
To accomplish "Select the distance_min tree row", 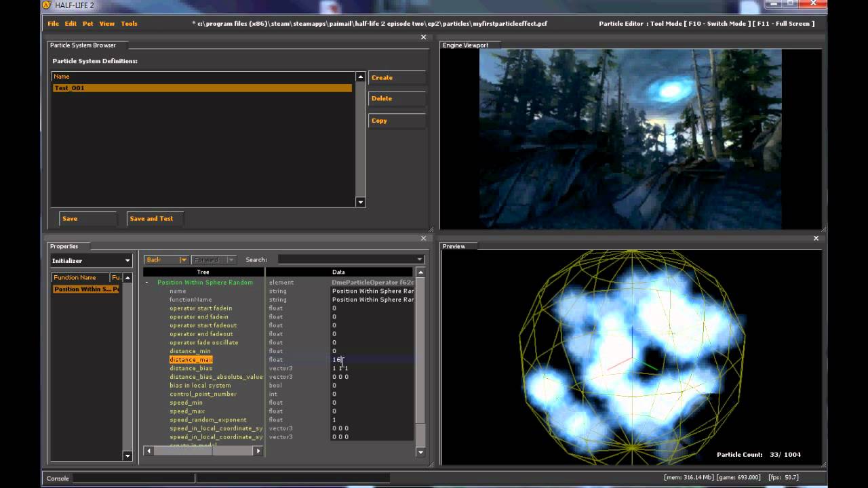I will (x=190, y=351).
